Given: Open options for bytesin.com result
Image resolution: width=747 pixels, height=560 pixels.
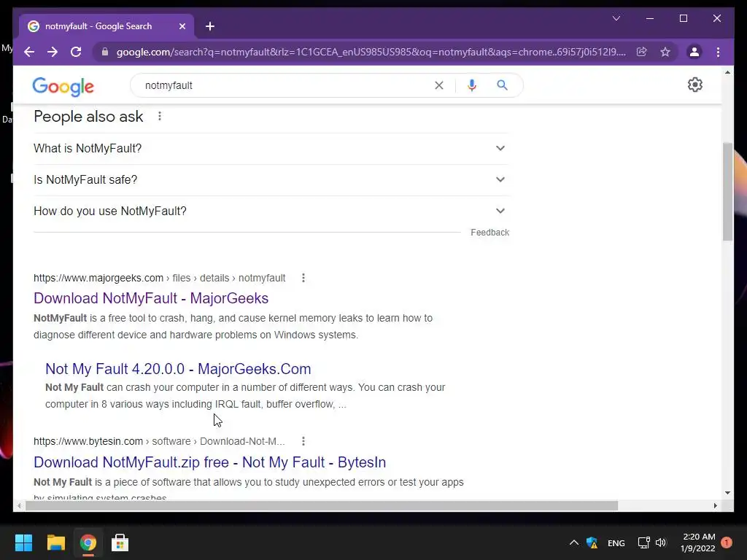Looking at the screenshot, I should click(x=303, y=441).
